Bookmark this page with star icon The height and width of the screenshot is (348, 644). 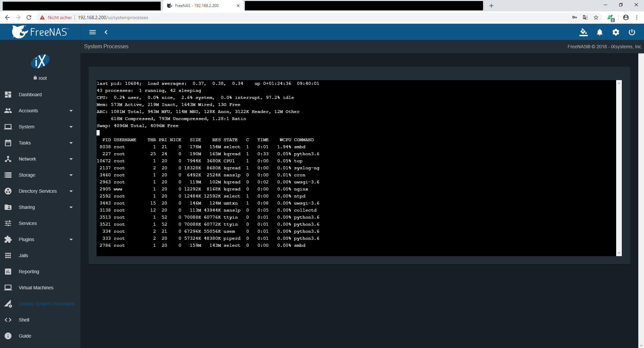click(596, 17)
